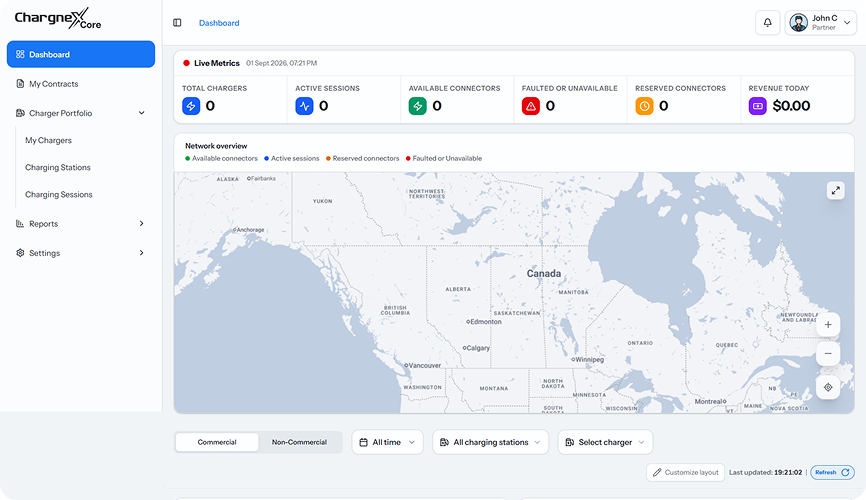Click the pencil icon in Customize layout
This screenshot has height=500, width=866.
(657, 472)
